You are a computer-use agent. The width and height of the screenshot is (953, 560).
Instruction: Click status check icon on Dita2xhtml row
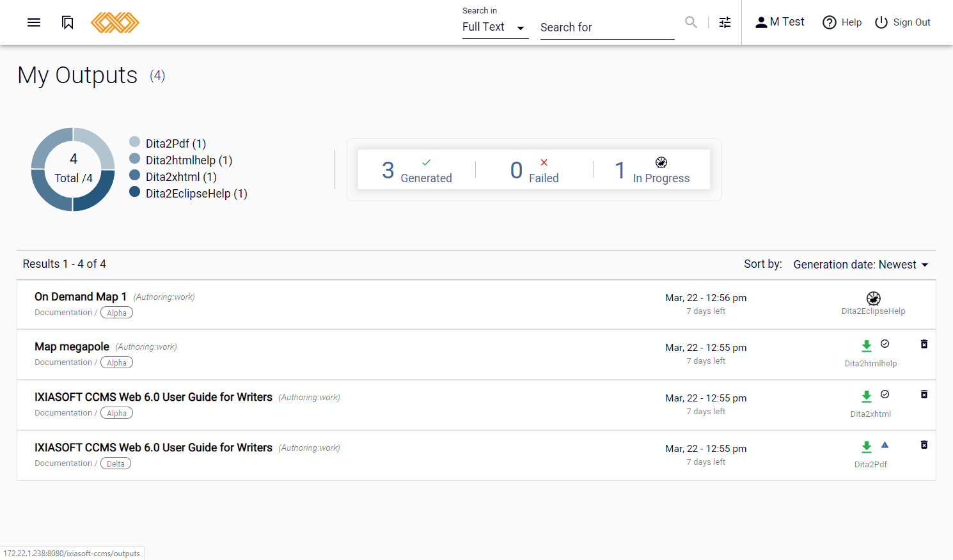pos(885,394)
